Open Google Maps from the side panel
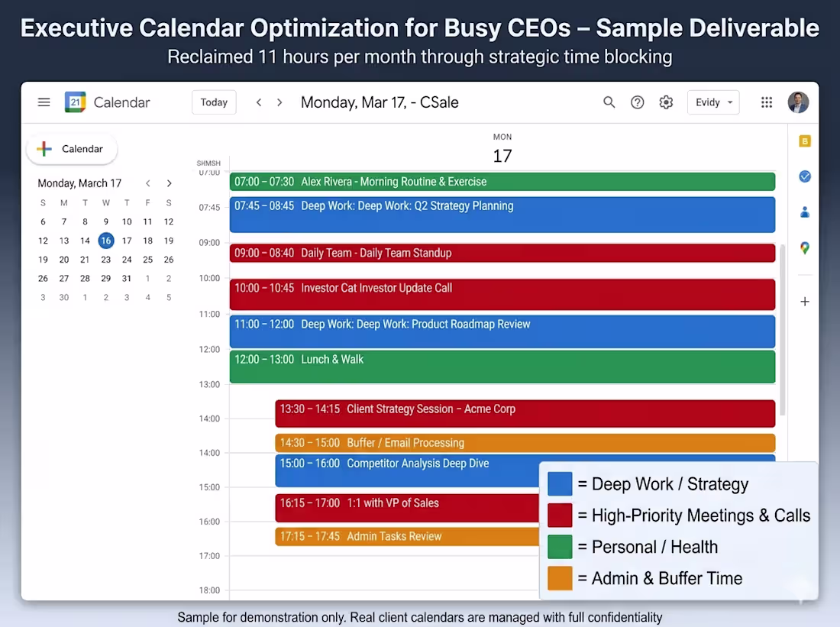840x627 pixels. [805, 247]
